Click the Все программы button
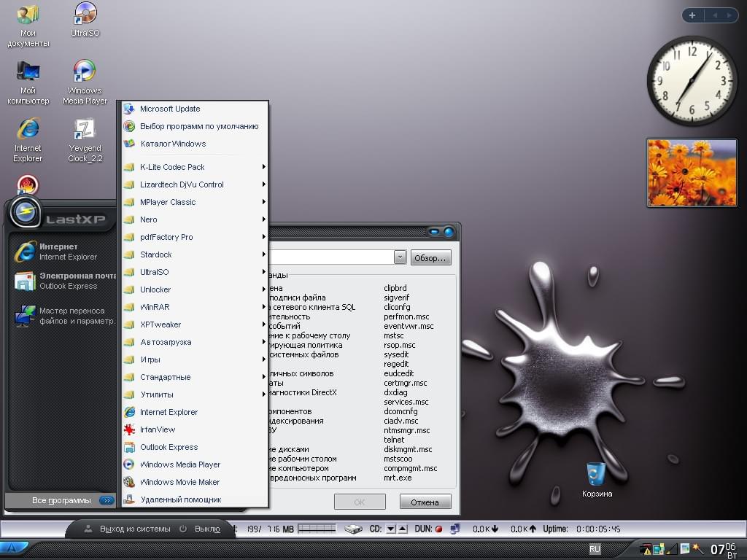The image size is (747, 560). point(61,500)
